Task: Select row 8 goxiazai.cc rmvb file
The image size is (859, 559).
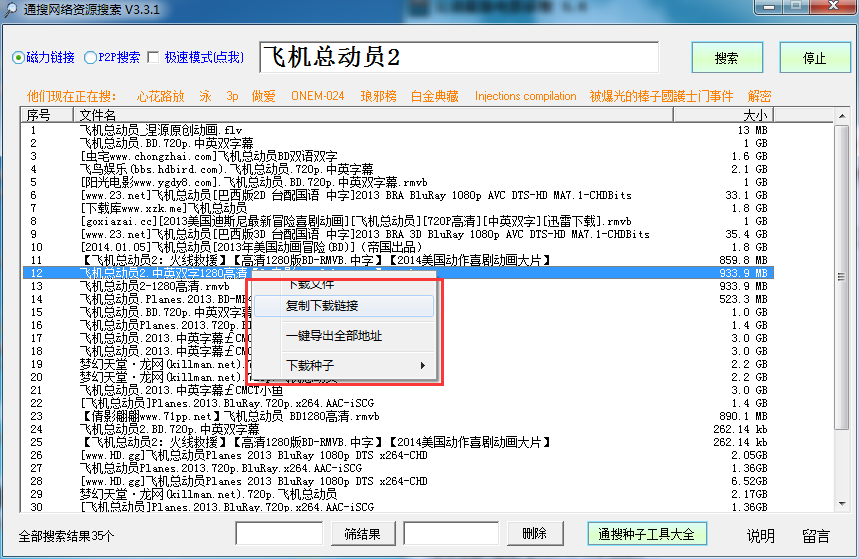Action: click(398, 221)
